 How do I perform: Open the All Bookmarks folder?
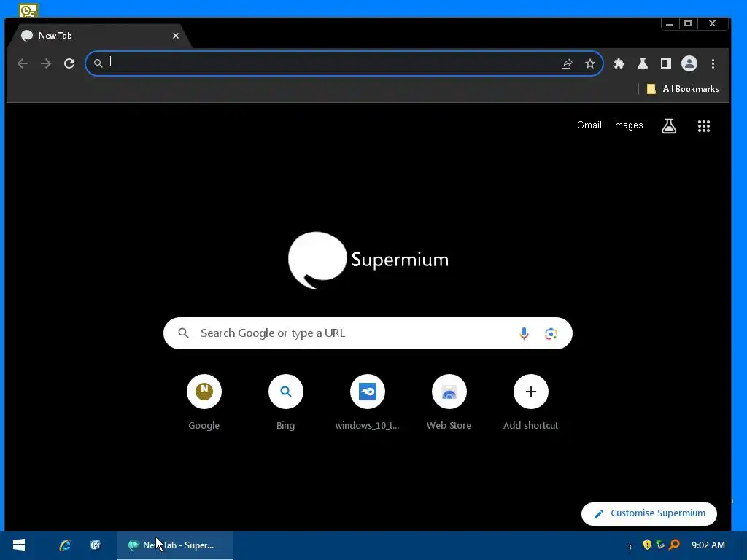click(682, 89)
